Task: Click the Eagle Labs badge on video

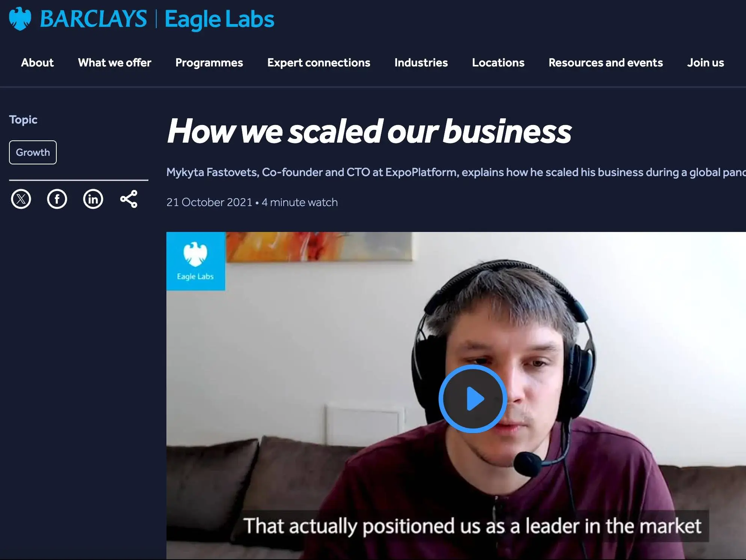Action: point(196,261)
